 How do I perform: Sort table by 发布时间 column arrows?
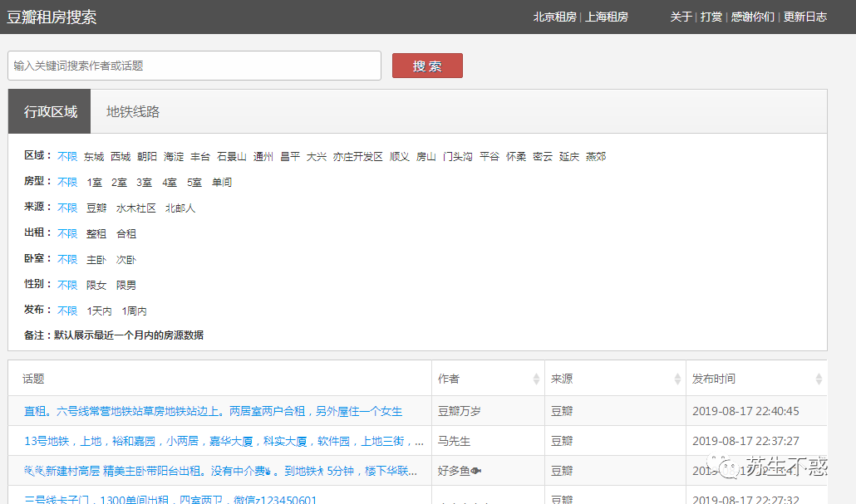click(819, 379)
